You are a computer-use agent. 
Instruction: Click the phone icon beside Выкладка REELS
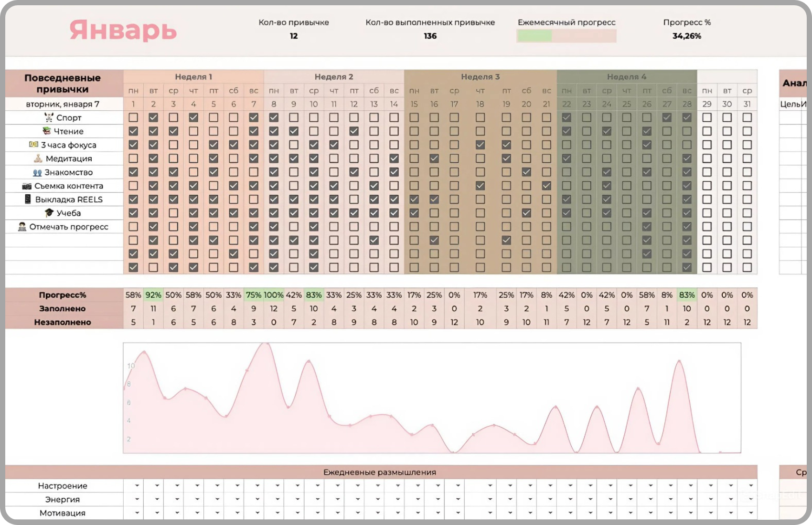(x=28, y=199)
